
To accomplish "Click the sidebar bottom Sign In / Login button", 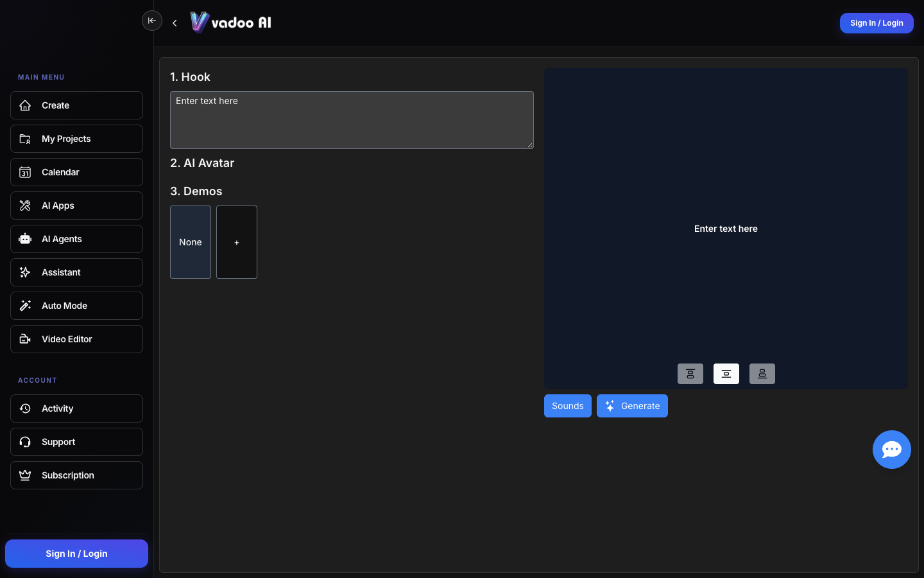I will coord(76,554).
